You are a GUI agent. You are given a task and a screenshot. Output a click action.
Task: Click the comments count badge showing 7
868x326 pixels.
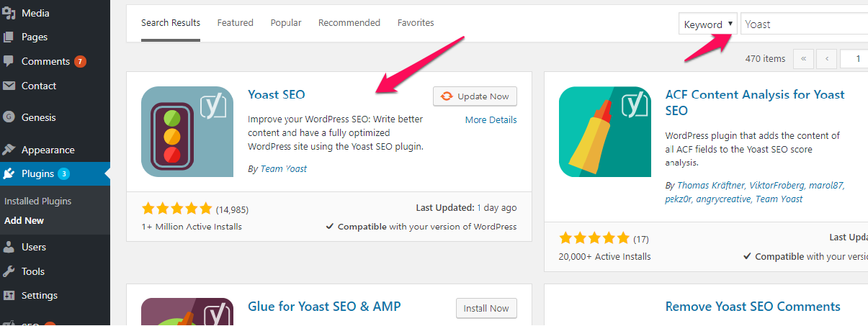(x=81, y=61)
